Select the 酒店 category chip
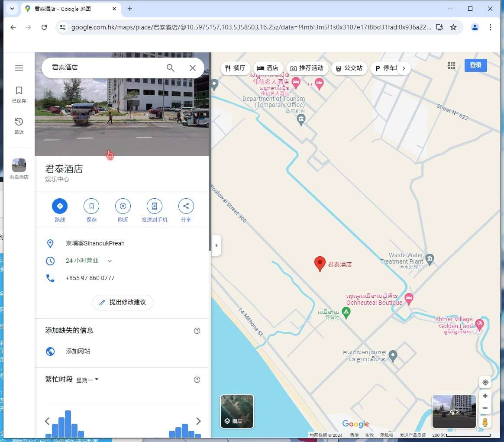Screen dimensions: 504x442 click(x=268, y=68)
